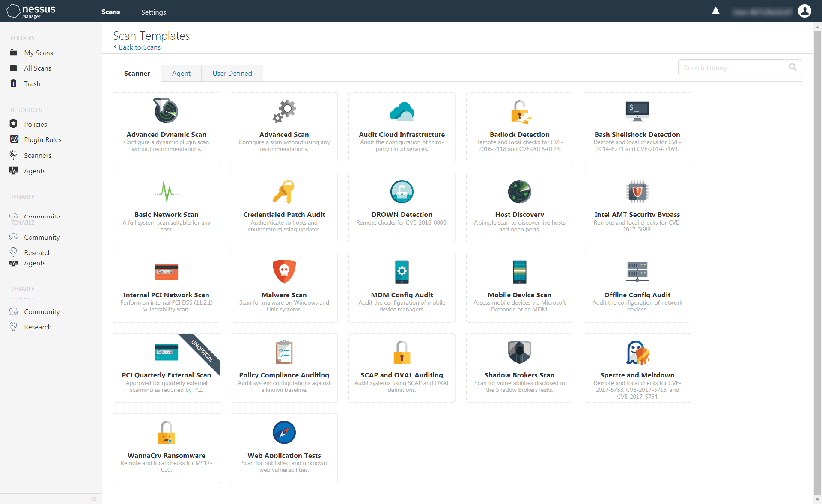822x504 pixels.
Task: Click the scroll down arrow on scrollbar
Action: (817, 499)
